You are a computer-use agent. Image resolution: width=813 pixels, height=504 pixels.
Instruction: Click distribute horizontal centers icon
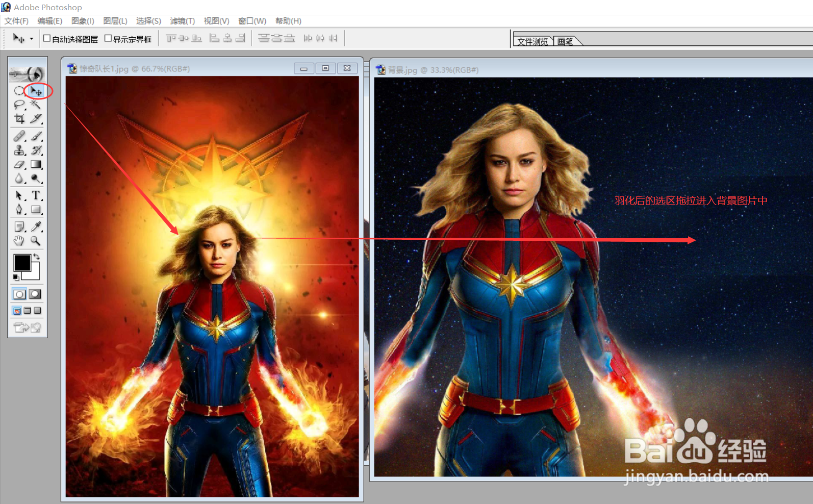[320, 38]
